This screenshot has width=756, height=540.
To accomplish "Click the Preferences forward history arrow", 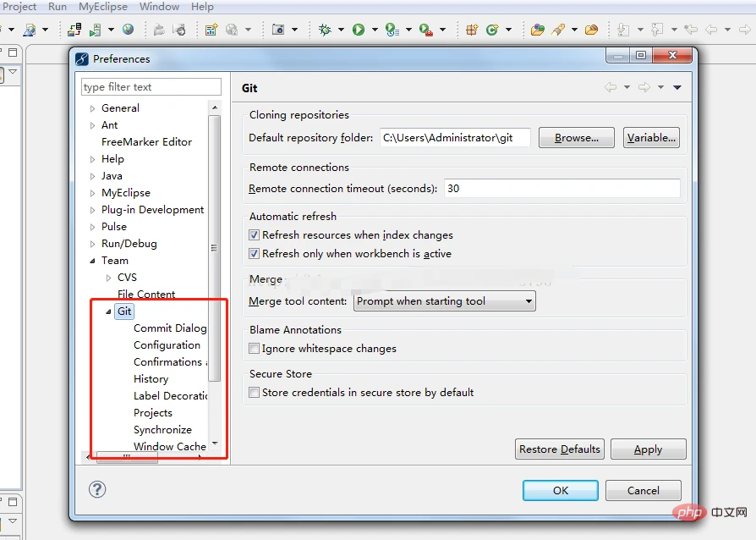I will pos(644,87).
